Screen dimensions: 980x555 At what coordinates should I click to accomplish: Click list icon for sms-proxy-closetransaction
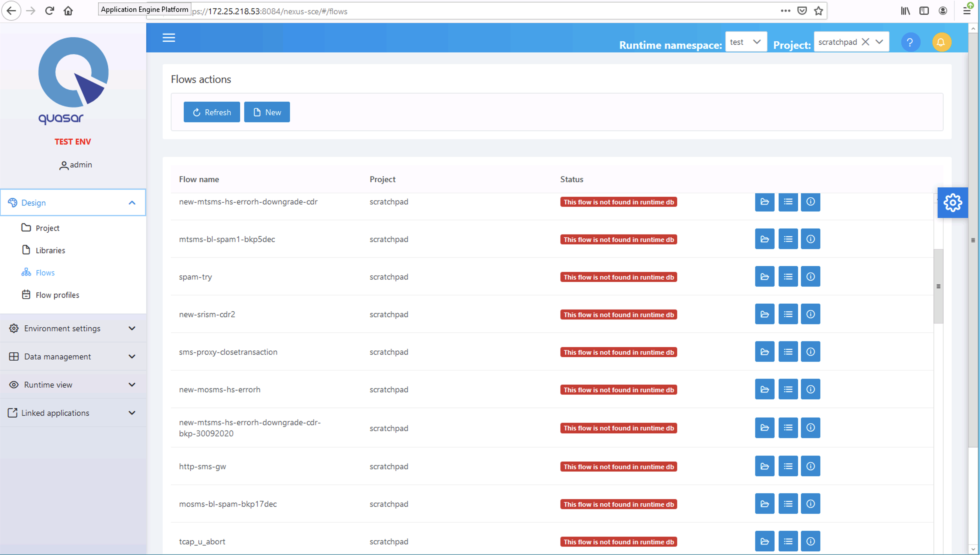(x=788, y=351)
